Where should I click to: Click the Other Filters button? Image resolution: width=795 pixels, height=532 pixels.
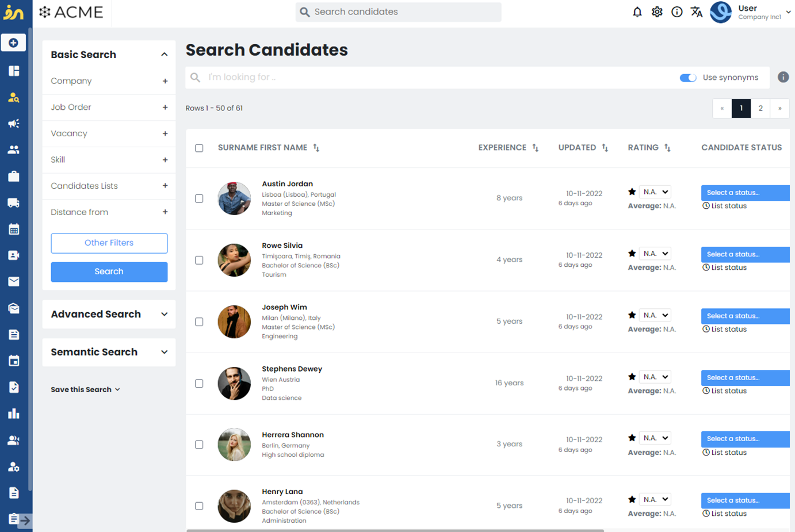coord(109,243)
